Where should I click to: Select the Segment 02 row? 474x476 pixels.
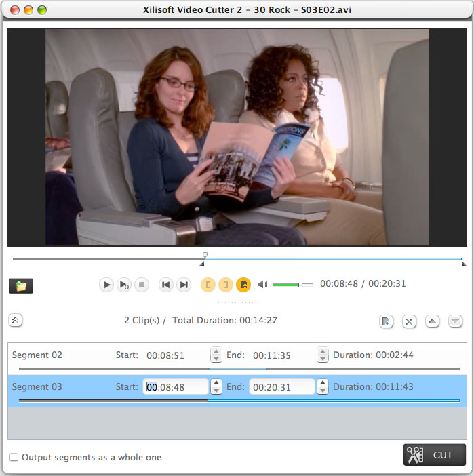61,355
